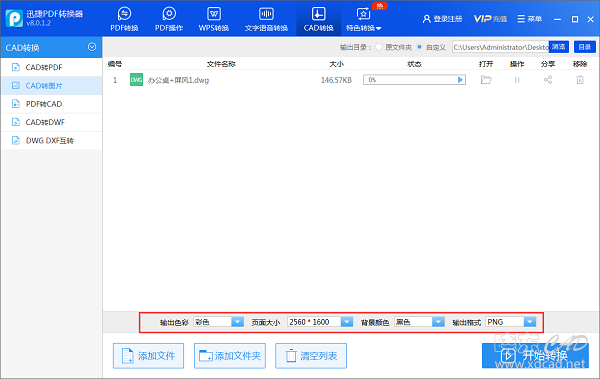The height and width of the screenshot is (379, 600).
Task: Open the 文字语音转换 tab
Action: tap(266, 19)
